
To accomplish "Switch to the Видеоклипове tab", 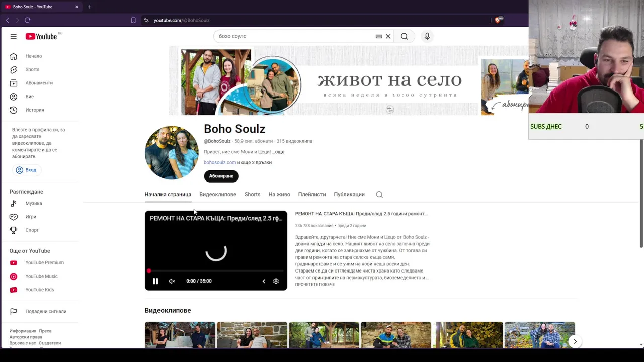I will pos(217,195).
